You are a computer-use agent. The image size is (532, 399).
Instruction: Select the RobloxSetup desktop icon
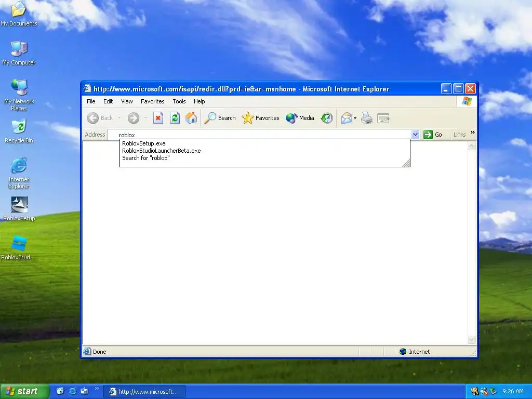point(19,209)
